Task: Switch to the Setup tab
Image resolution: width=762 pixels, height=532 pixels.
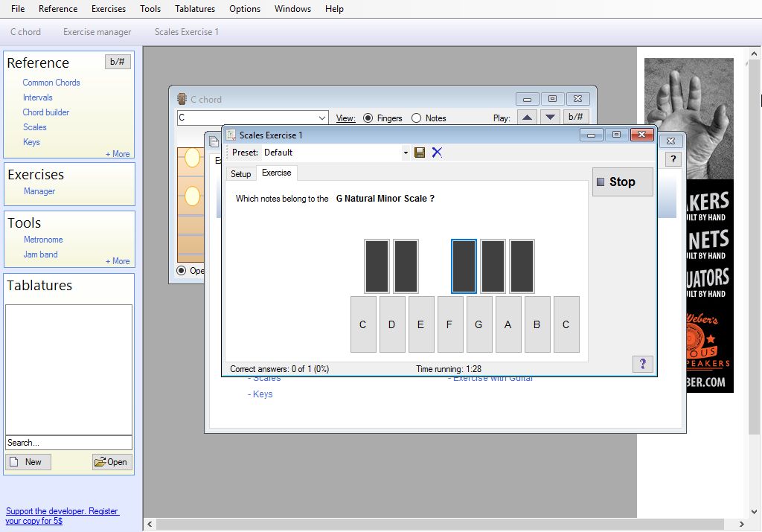Action: coord(240,173)
